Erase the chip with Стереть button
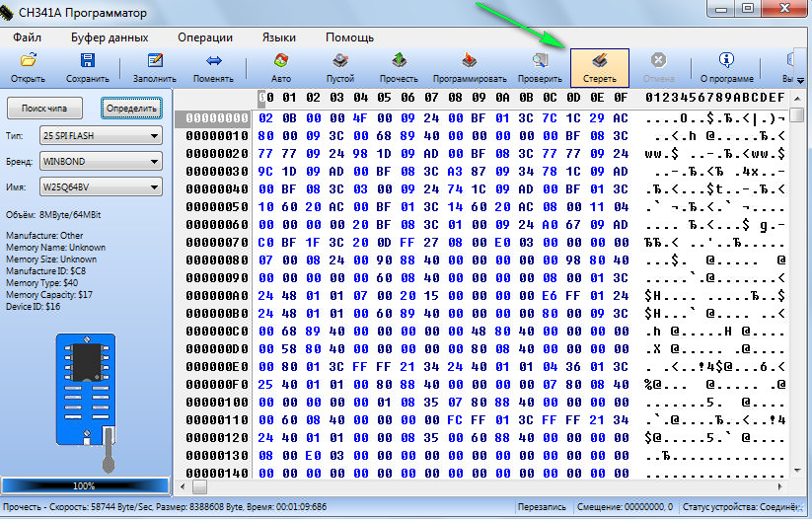The height and width of the screenshot is (519, 812). click(600, 68)
